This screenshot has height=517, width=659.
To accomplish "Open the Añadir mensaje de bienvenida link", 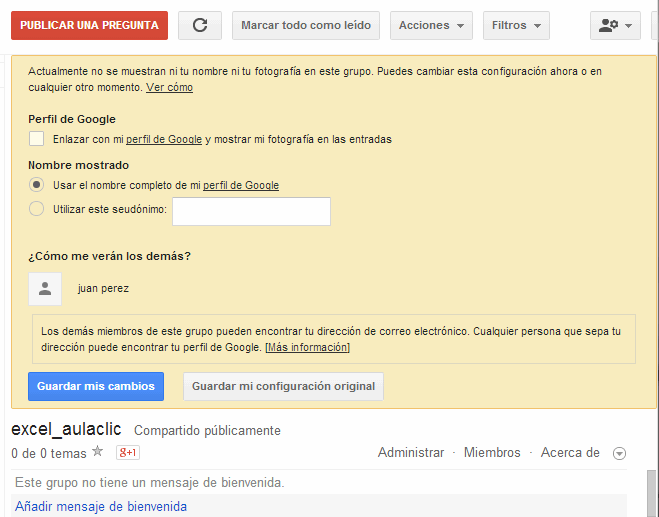I will click(x=101, y=506).
